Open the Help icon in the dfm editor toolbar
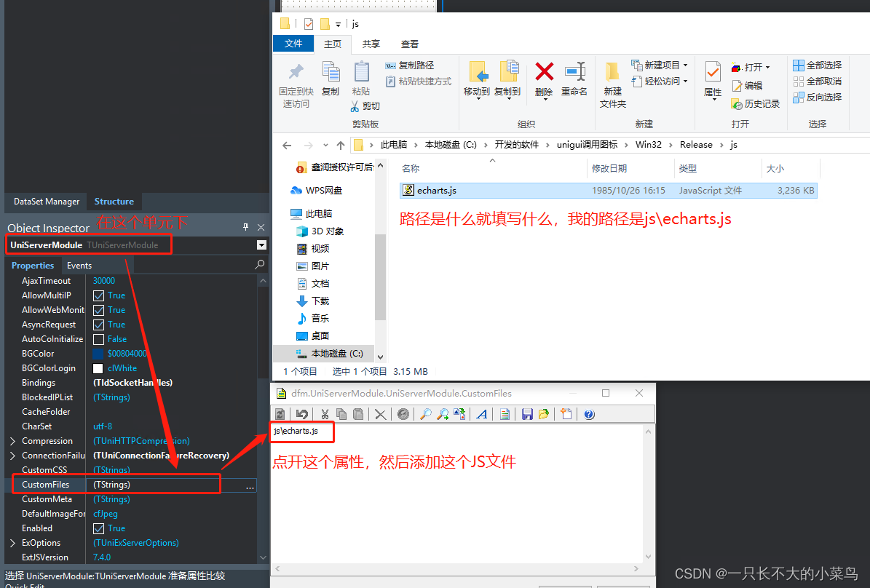 pos(588,414)
